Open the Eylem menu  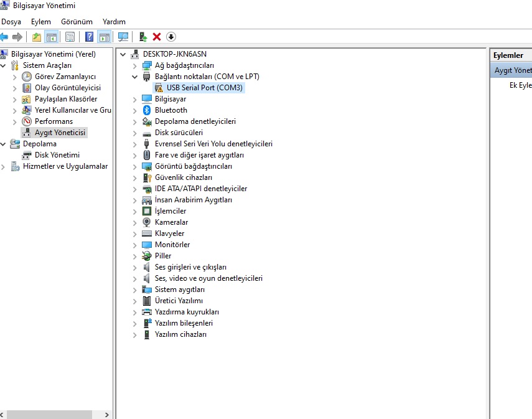click(x=40, y=22)
